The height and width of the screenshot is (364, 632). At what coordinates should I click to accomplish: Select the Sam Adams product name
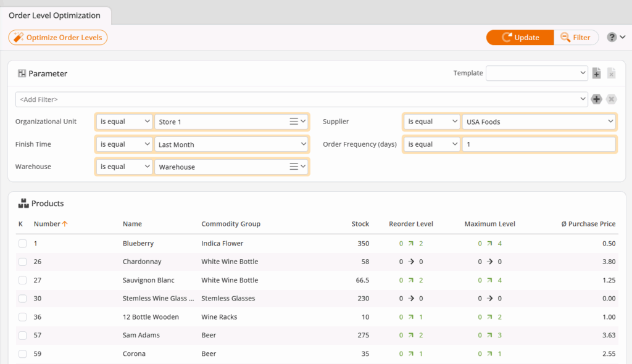(141, 335)
